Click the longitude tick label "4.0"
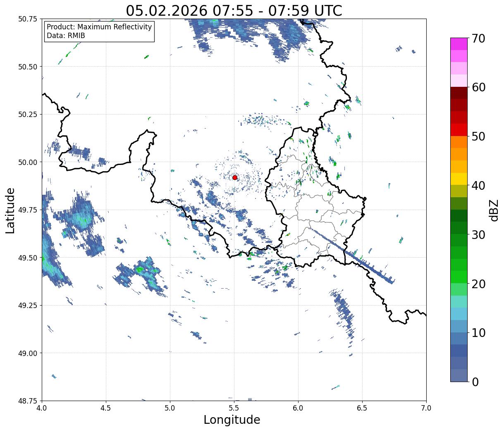 (42, 408)
